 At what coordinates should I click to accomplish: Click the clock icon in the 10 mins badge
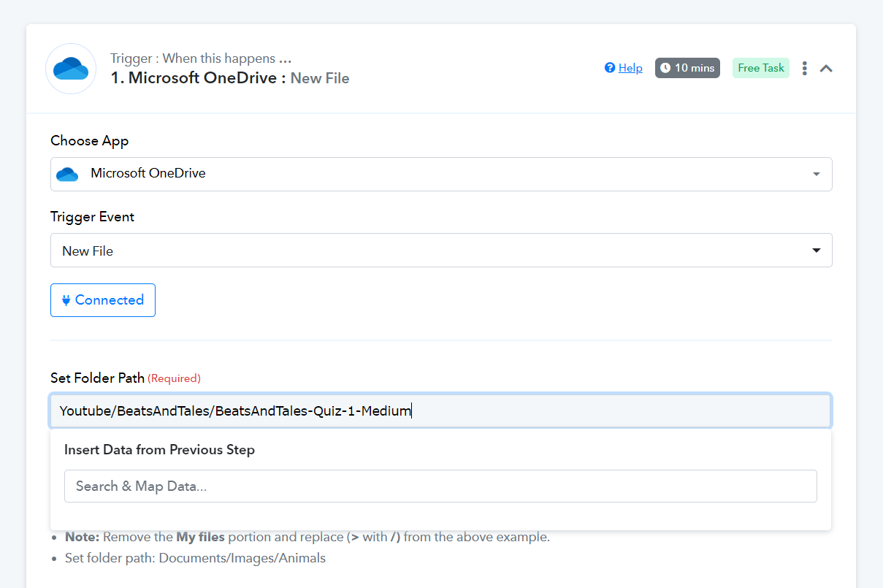(665, 68)
